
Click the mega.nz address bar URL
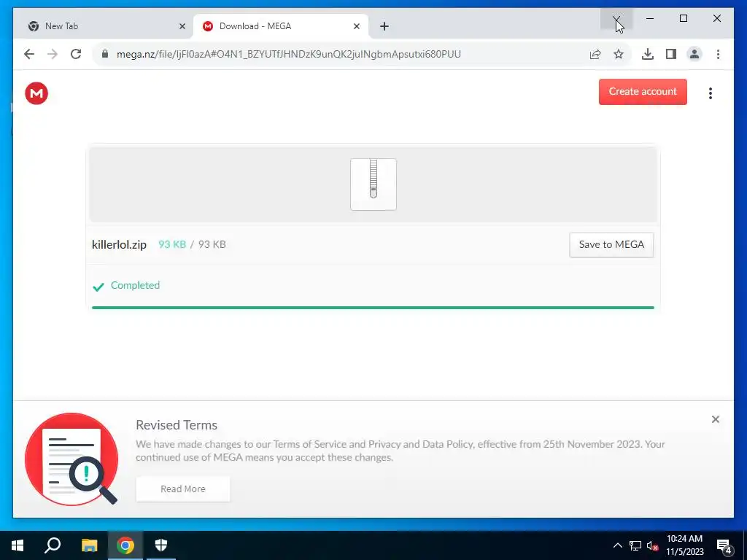289,54
